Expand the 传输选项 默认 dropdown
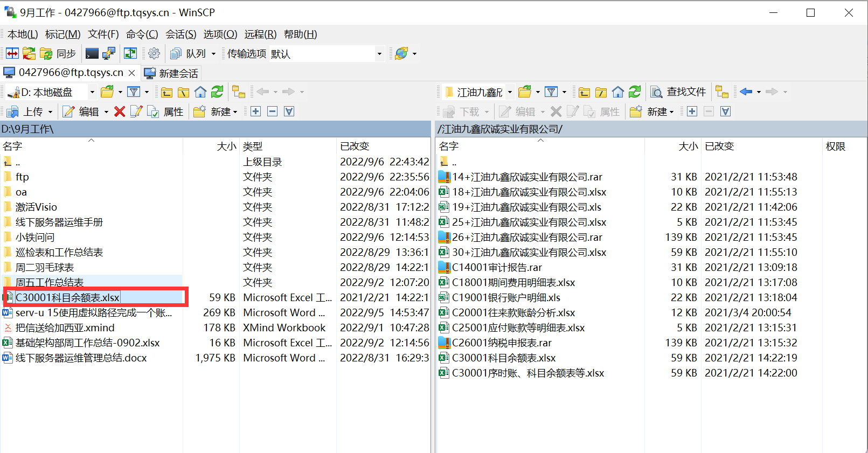The height and width of the screenshot is (453, 868). point(379,53)
